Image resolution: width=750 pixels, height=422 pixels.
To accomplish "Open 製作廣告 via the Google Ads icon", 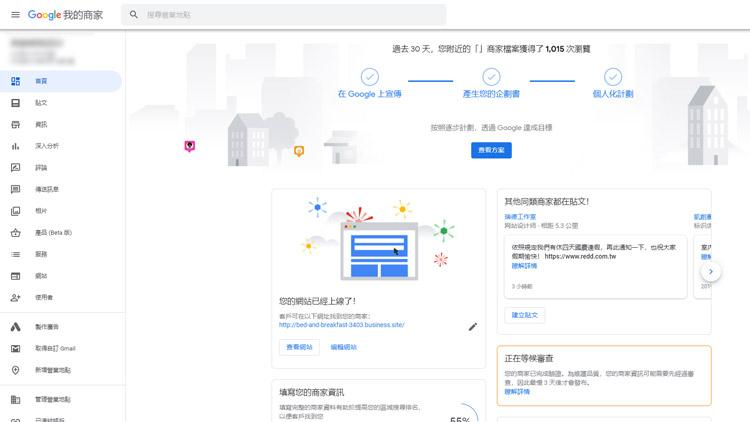I will [x=15, y=327].
